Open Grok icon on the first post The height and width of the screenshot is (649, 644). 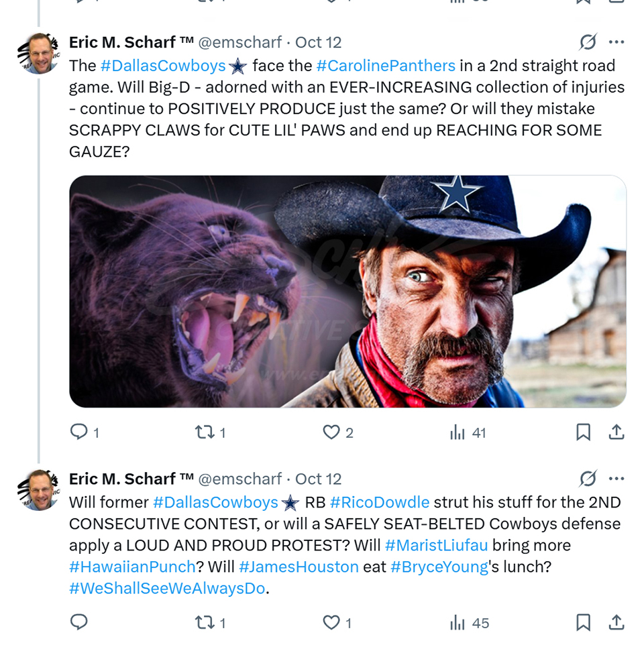[588, 42]
